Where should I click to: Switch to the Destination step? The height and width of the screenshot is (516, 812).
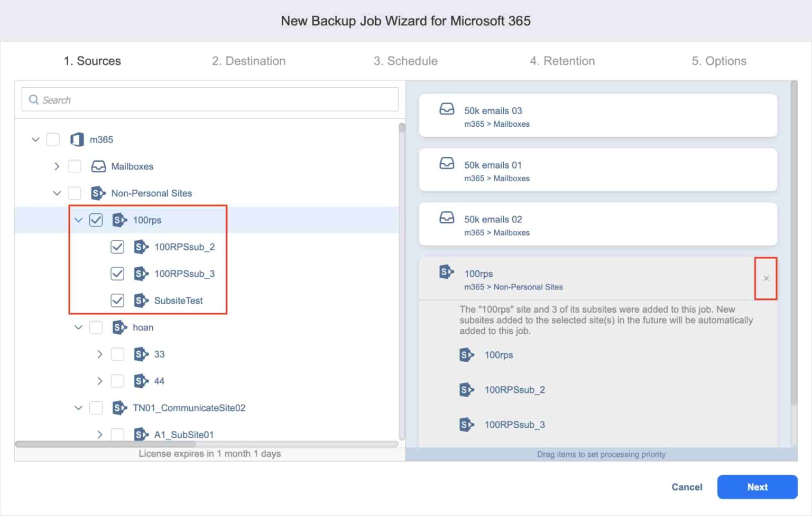point(249,61)
